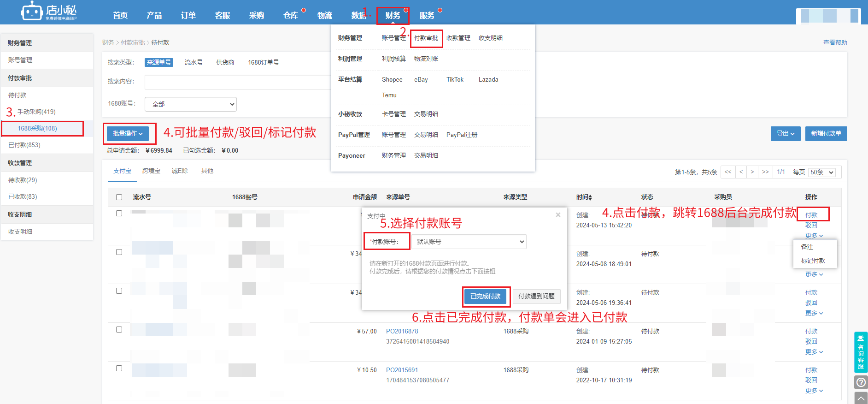Viewport: 868px width, 404px height.
Task: Expand 更多 in the 2024-05-08 row
Action: coord(814,274)
